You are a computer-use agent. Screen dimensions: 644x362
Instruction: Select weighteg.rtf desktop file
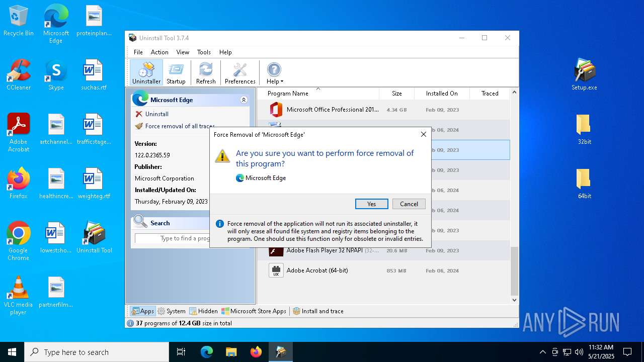point(94,184)
